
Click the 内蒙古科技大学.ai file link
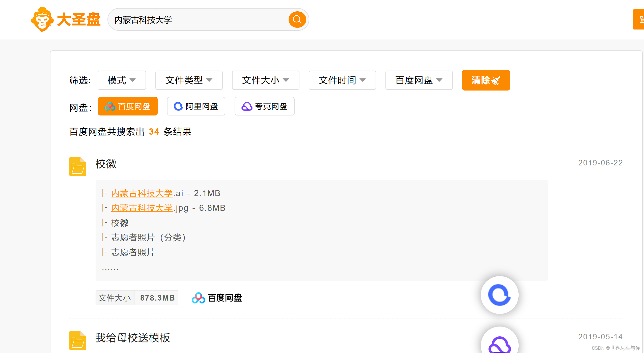(142, 193)
